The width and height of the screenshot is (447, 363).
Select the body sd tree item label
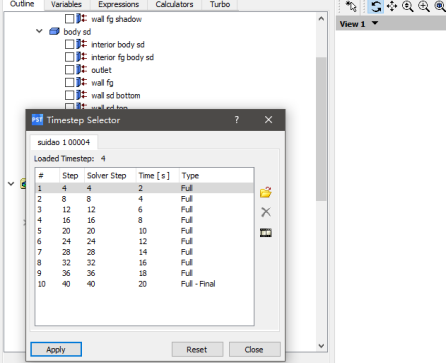pos(77,32)
